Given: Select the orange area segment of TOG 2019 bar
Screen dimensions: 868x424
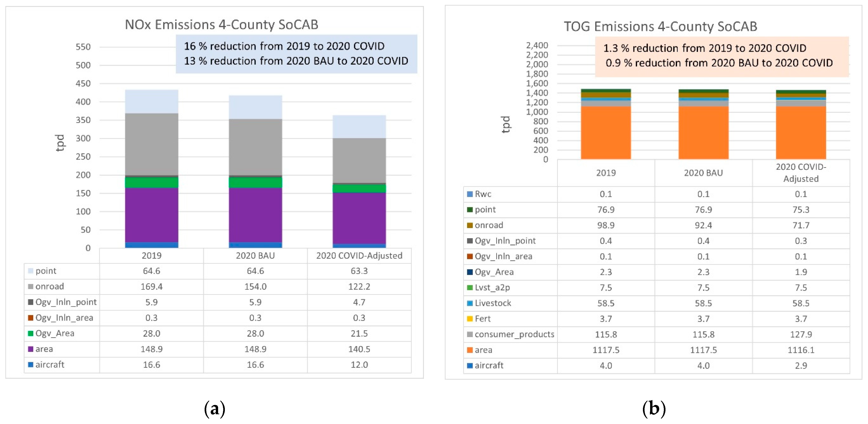Looking at the screenshot, I should pos(605,133).
